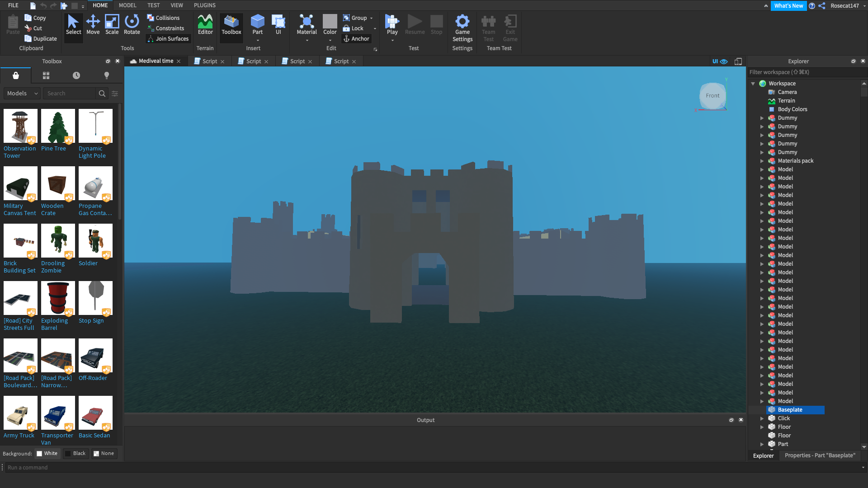868x488 pixels.
Task: Open the Models category dropdown
Action: pos(22,94)
